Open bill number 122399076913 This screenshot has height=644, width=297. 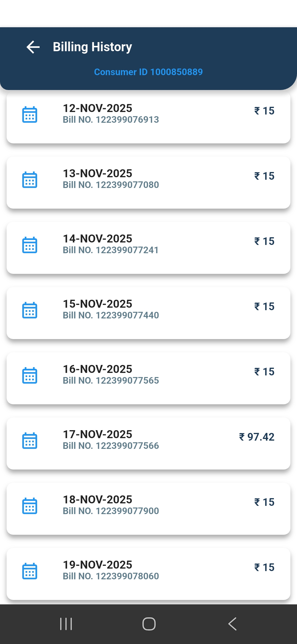(111, 120)
